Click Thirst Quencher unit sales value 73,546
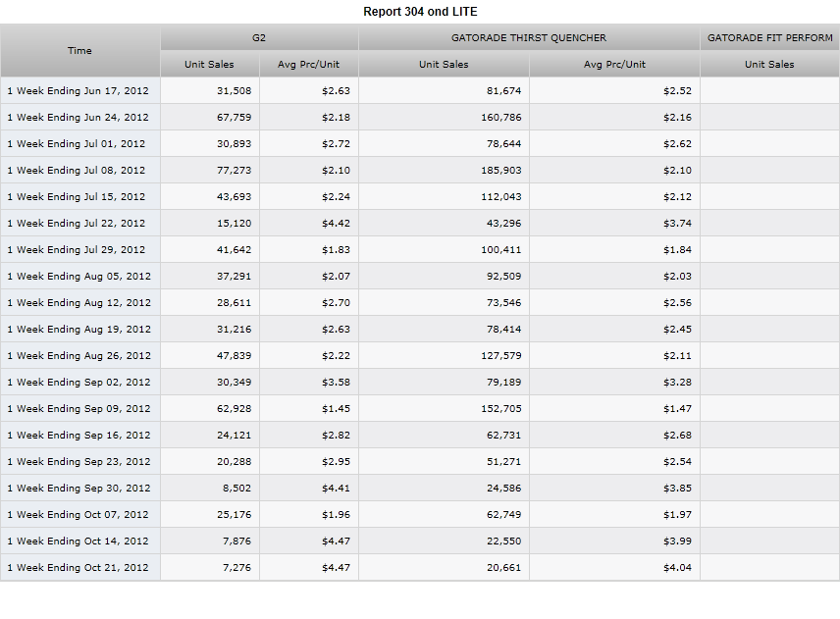 [504, 302]
